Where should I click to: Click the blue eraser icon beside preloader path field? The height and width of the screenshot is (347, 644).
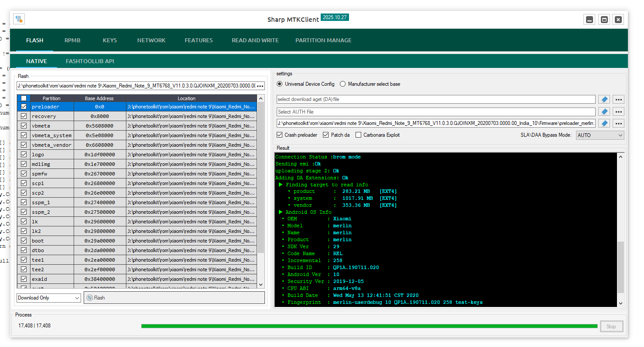click(604, 123)
